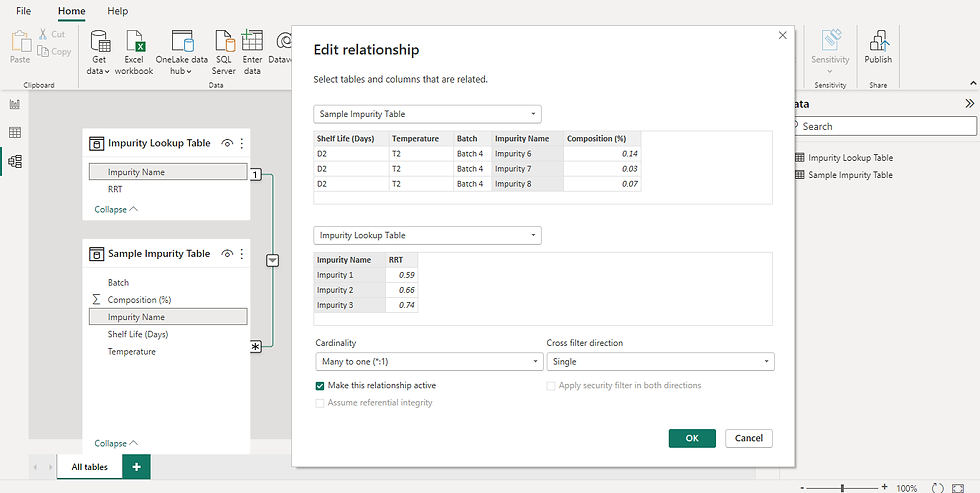The image size is (980, 493).
Task: Open the Cross filter direction dropdown
Action: pyautogui.click(x=661, y=362)
